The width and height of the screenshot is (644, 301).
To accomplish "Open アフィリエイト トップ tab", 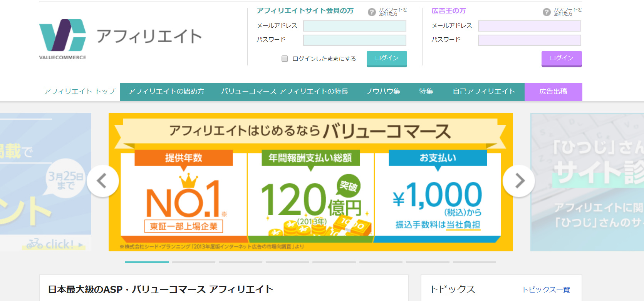I will [x=80, y=92].
